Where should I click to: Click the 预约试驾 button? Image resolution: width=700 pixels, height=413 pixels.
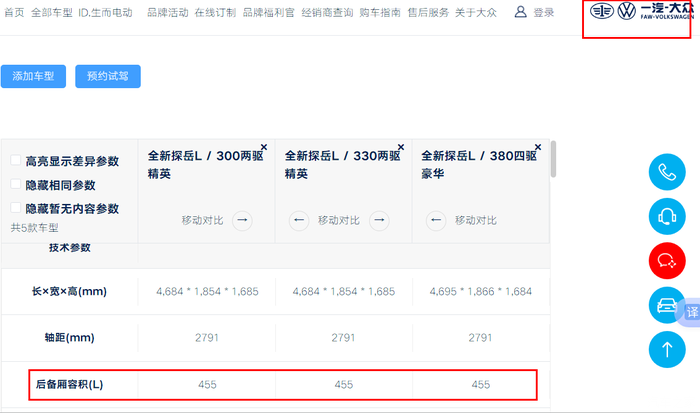(x=108, y=76)
